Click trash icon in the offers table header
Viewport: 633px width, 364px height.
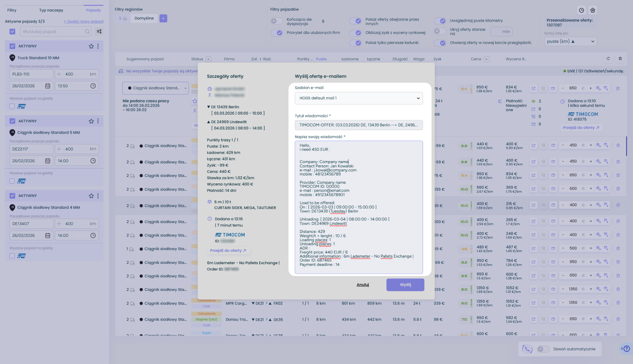pos(620,59)
